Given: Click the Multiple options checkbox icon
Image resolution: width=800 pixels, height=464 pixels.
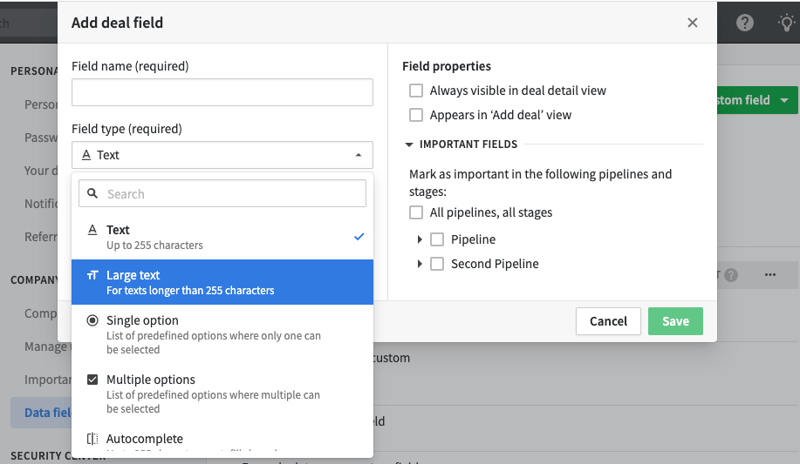Looking at the screenshot, I should click(x=92, y=380).
